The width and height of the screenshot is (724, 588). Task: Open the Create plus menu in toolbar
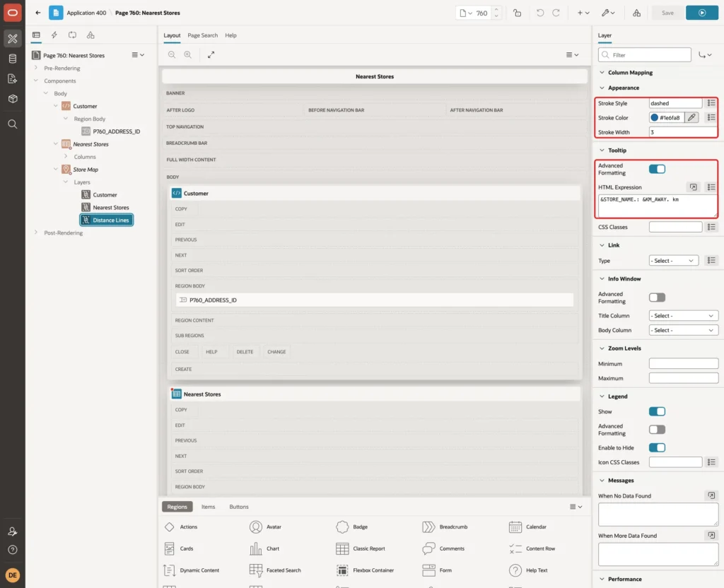tap(583, 13)
